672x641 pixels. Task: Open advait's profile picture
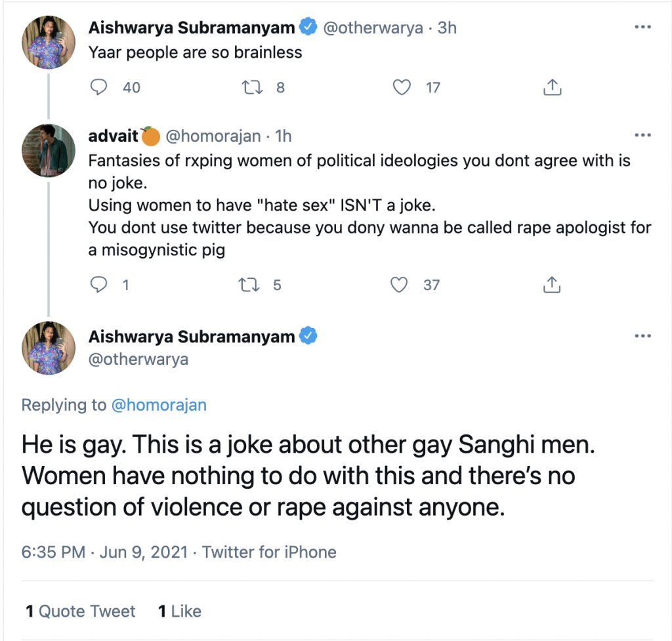[49, 150]
